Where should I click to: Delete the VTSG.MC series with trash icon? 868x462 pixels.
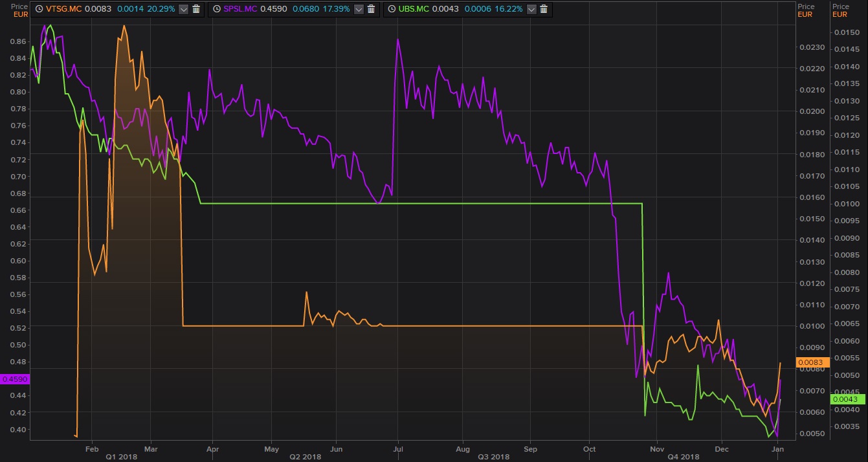[x=197, y=9]
